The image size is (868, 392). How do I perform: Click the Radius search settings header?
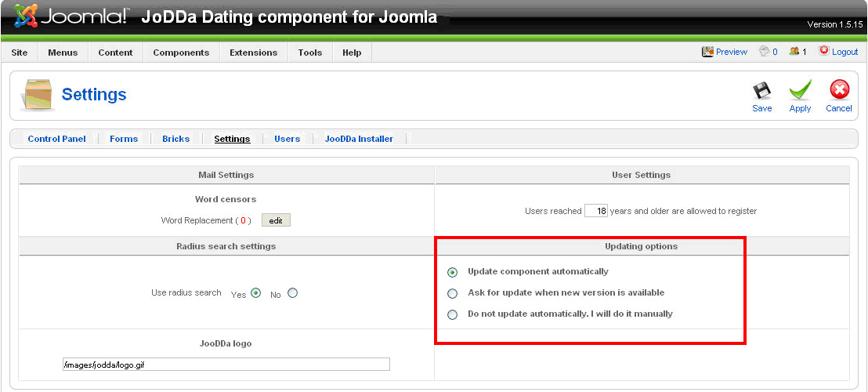[226, 246]
